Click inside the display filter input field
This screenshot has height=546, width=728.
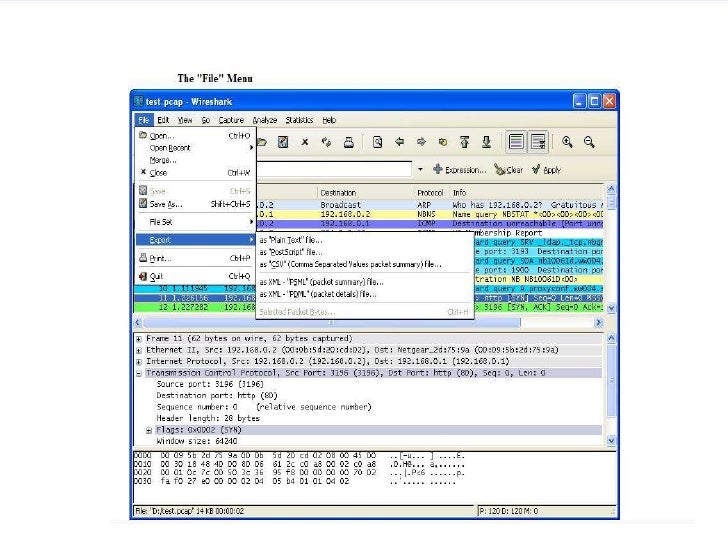(333, 169)
